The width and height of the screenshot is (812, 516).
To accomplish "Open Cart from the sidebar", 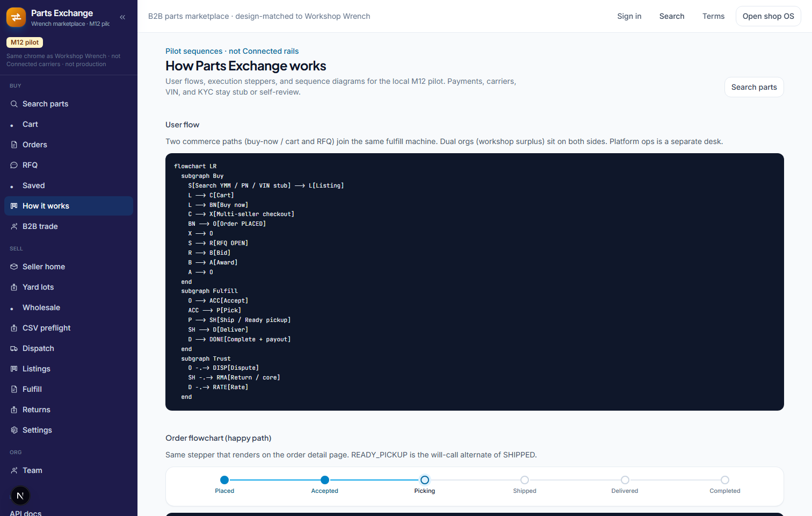I will (69, 124).
